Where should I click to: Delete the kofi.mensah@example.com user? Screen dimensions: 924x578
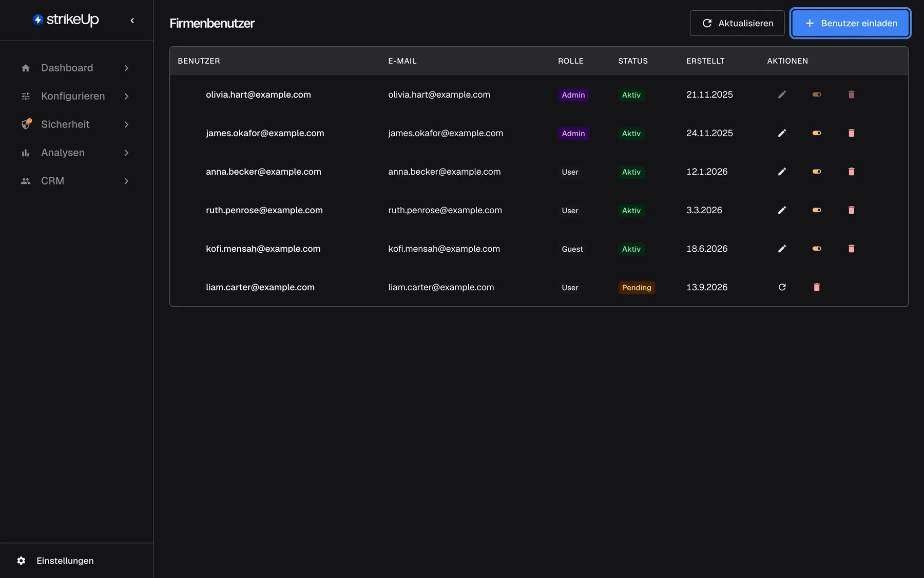click(x=851, y=249)
